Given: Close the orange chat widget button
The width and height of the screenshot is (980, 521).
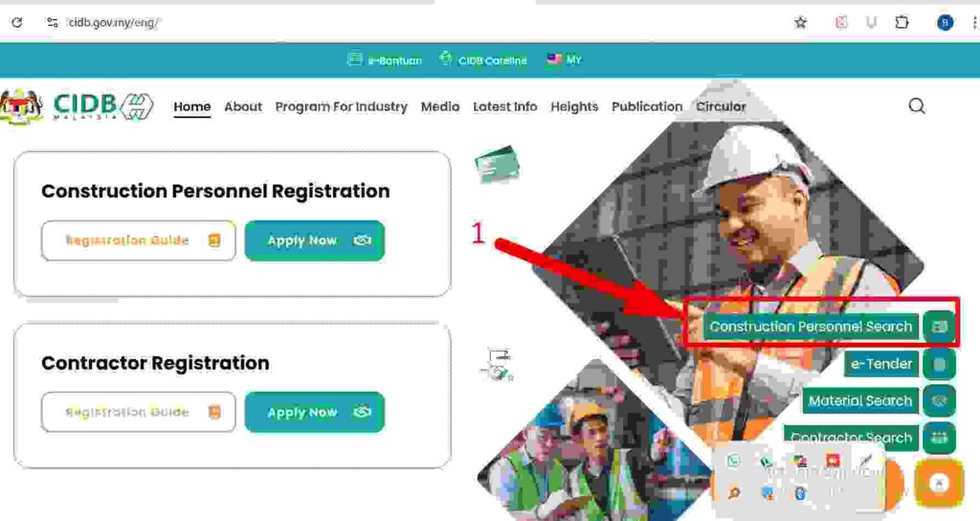Looking at the screenshot, I should click(x=939, y=483).
